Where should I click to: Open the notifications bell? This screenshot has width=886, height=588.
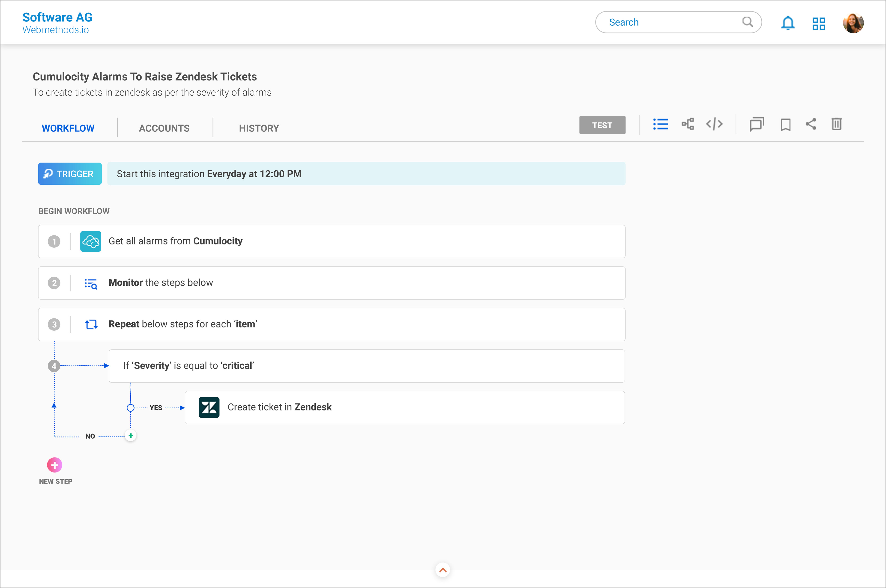[788, 23]
